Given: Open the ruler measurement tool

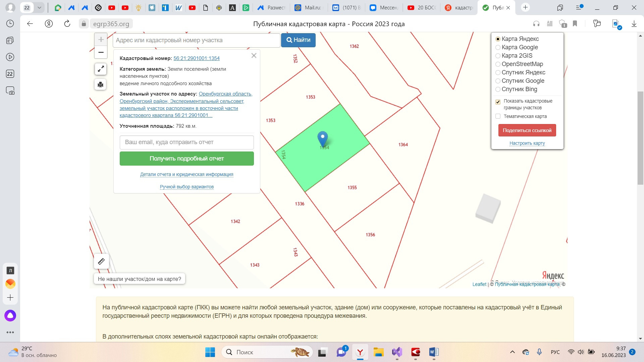Looking at the screenshot, I should pos(101,261).
